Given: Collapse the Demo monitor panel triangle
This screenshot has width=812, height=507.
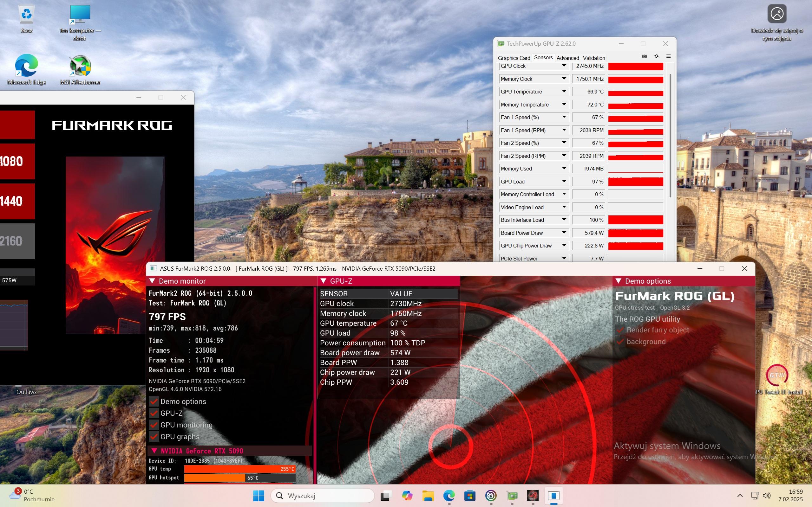Looking at the screenshot, I should pos(152,281).
